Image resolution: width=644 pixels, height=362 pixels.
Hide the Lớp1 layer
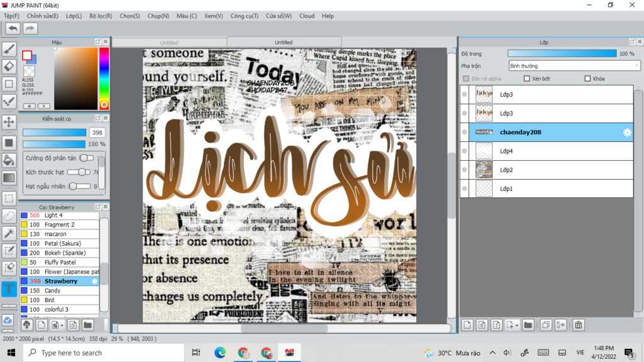click(x=465, y=189)
